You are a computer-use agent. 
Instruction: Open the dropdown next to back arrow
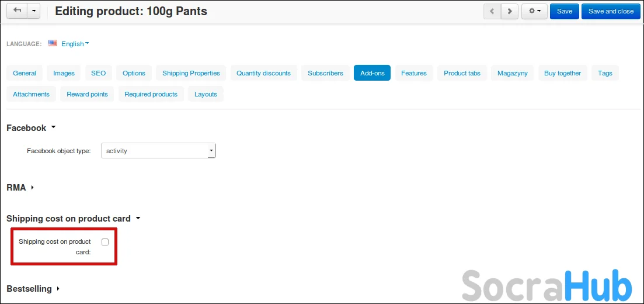pyautogui.click(x=34, y=11)
